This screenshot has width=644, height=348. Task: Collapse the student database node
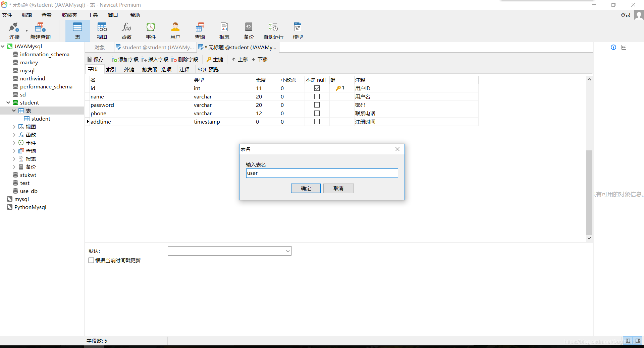coord(8,102)
